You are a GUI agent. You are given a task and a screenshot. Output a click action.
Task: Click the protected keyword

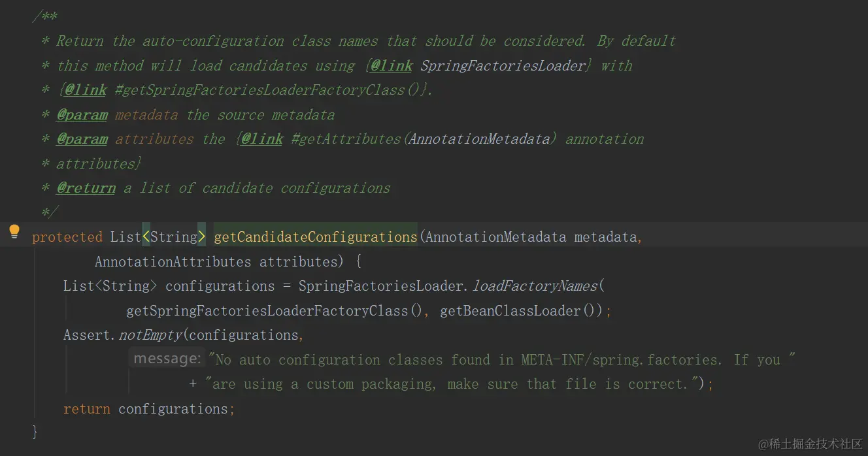click(67, 237)
